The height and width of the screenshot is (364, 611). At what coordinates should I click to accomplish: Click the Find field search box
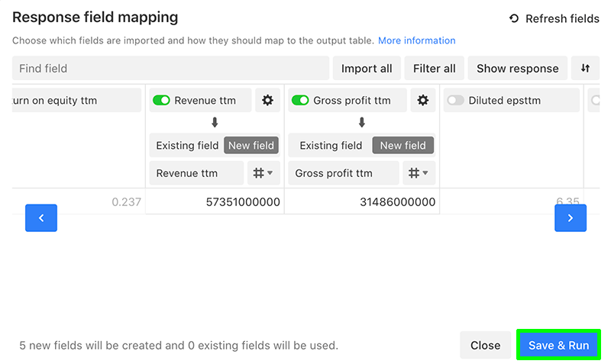(x=170, y=68)
